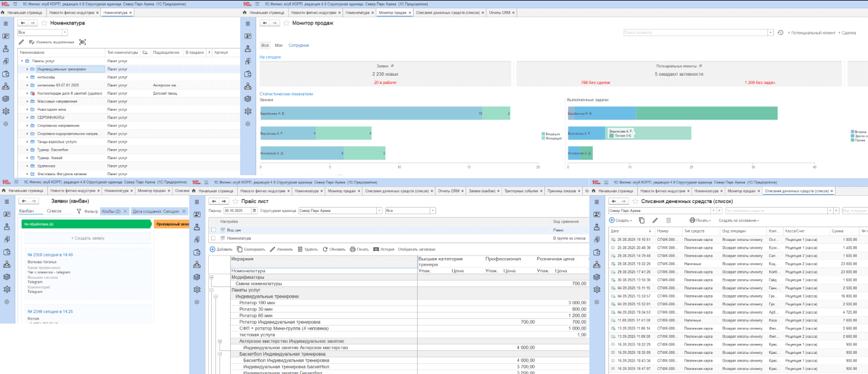The height and width of the screenshot is (374, 868).
Task: Click the history clock icon in Монитор продаж
Action: 780,33
